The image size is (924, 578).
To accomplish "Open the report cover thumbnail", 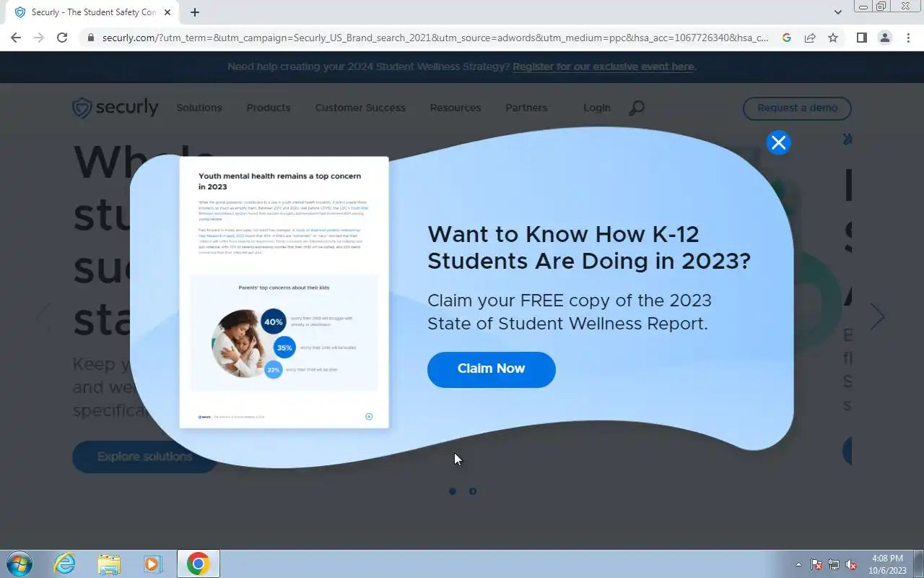I will (284, 293).
